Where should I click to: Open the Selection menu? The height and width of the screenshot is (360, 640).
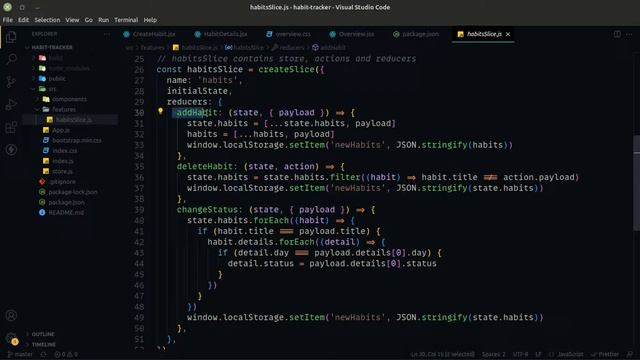47,20
